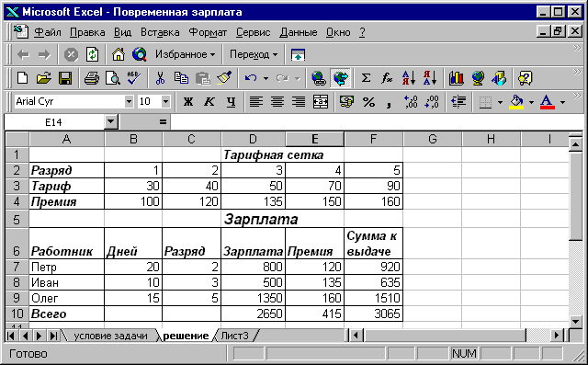
Task: Activate the Format Painter brush
Action: pos(224,78)
